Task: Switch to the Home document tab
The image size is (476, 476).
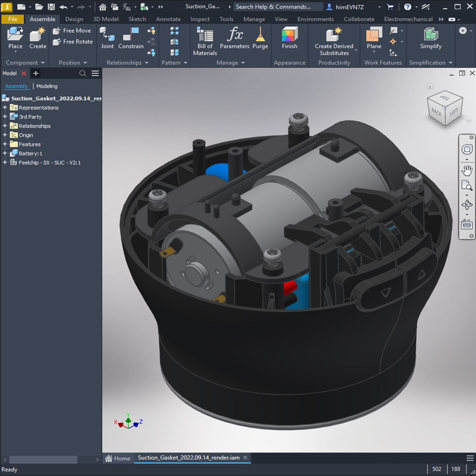Action: pyautogui.click(x=118, y=458)
